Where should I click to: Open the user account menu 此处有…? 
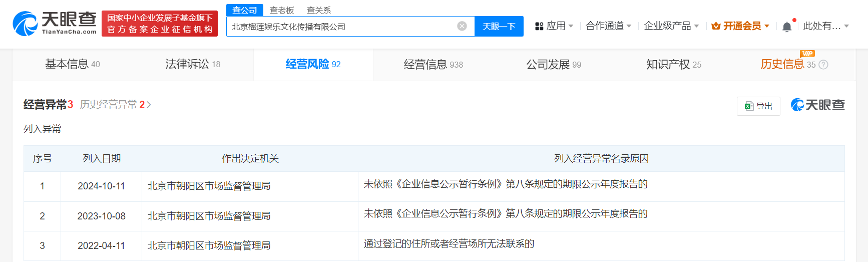826,26
